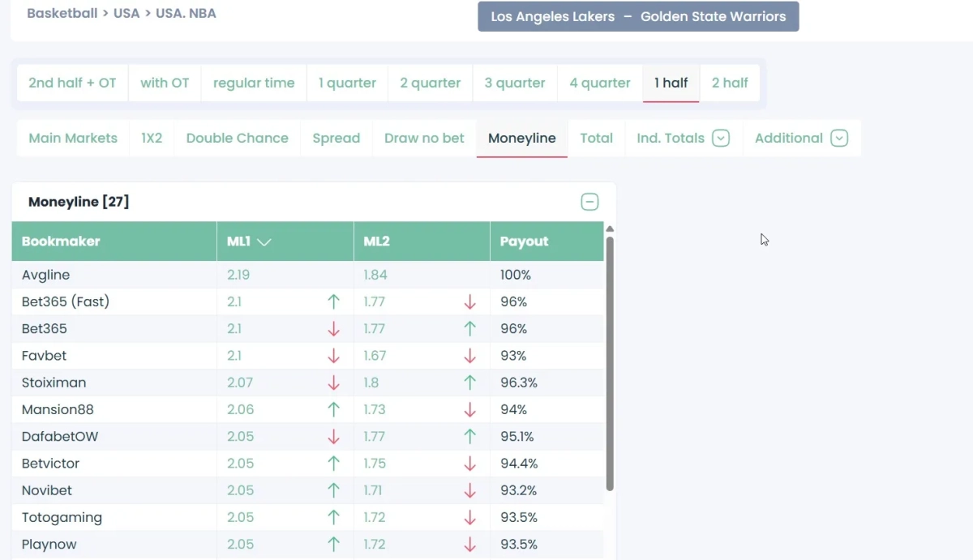Screen dimensions: 973x560
Task: Select the Spread market tab
Action: [336, 139]
